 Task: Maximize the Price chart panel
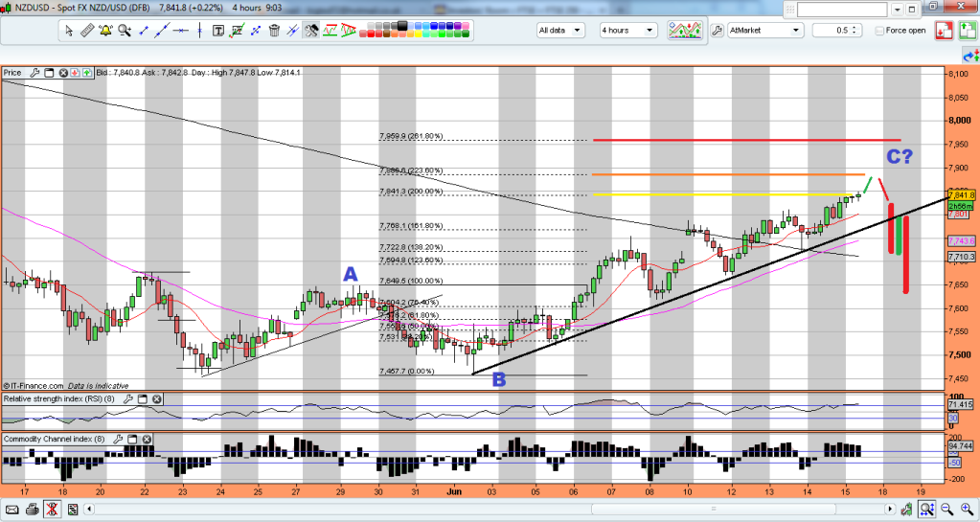point(49,73)
